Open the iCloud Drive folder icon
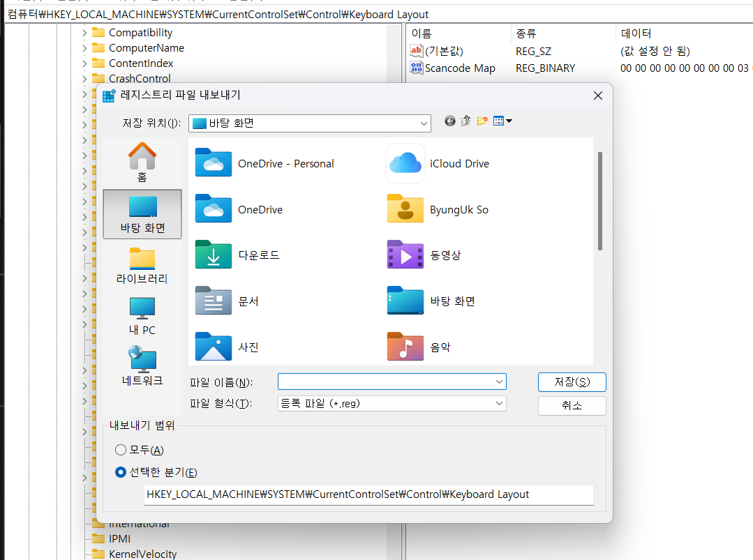The image size is (753, 560). tap(405, 164)
